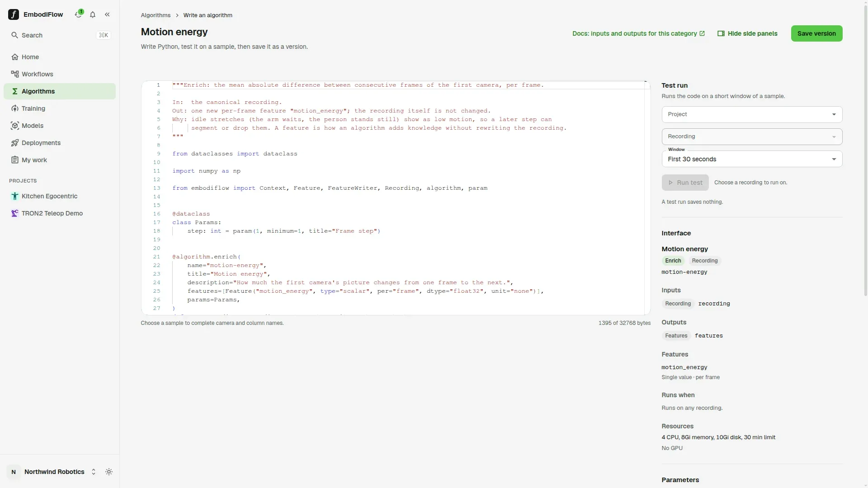Click the Deployments rocket icon
Image resolution: width=868 pixels, height=488 pixels.
[x=15, y=143]
